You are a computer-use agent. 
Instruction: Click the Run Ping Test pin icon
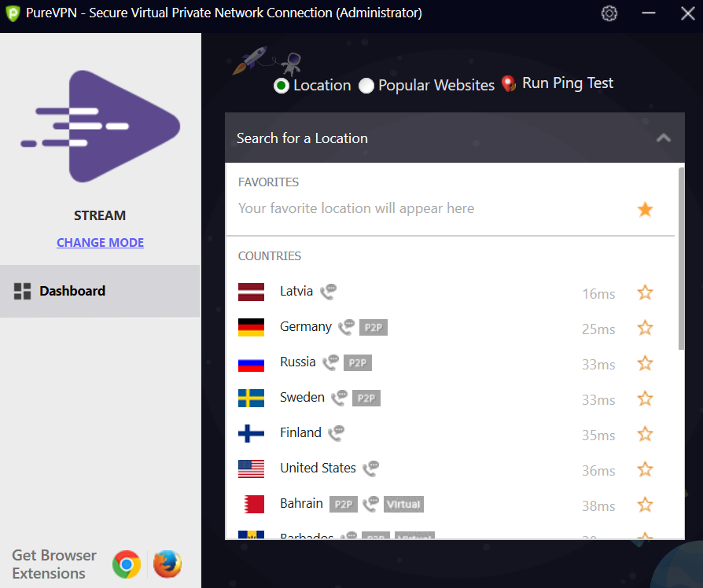pyautogui.click(x=509, y=84)
